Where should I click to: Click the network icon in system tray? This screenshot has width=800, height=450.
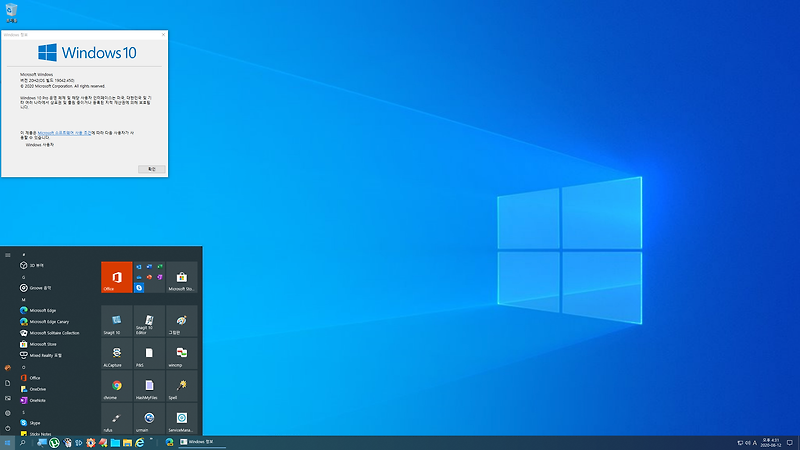740,443
